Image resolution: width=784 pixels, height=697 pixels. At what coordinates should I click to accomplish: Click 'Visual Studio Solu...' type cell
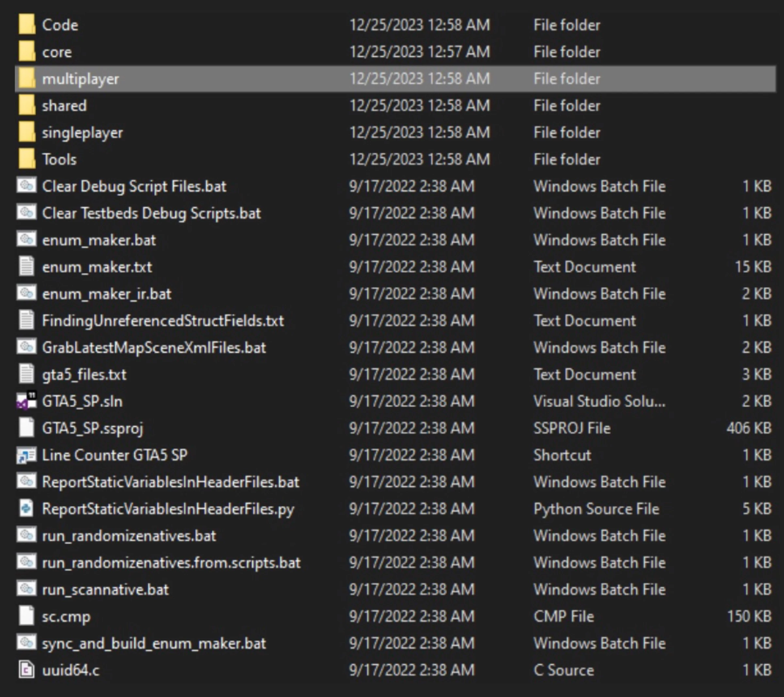coord(599,401)
